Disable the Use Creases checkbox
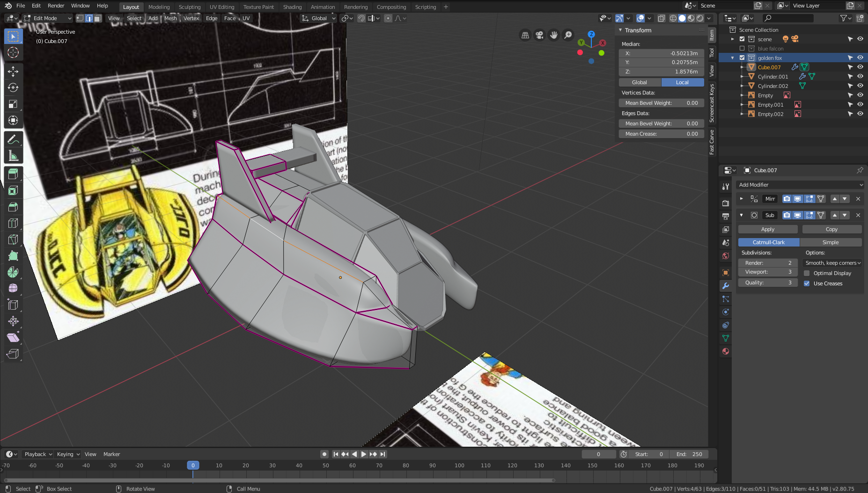The image size is (868, 493). pyautogui.click(x=807, y=283)
